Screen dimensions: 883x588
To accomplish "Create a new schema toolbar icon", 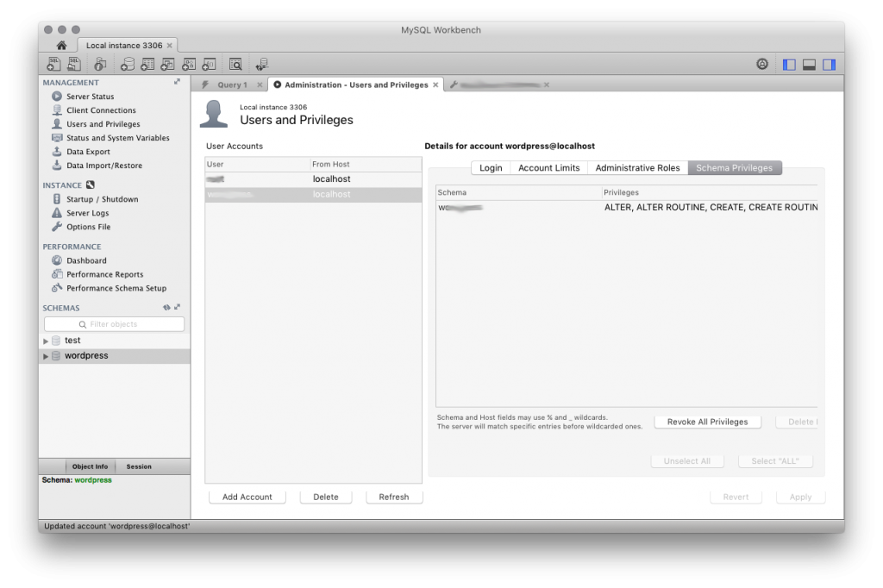I will (x=128, y=64).
